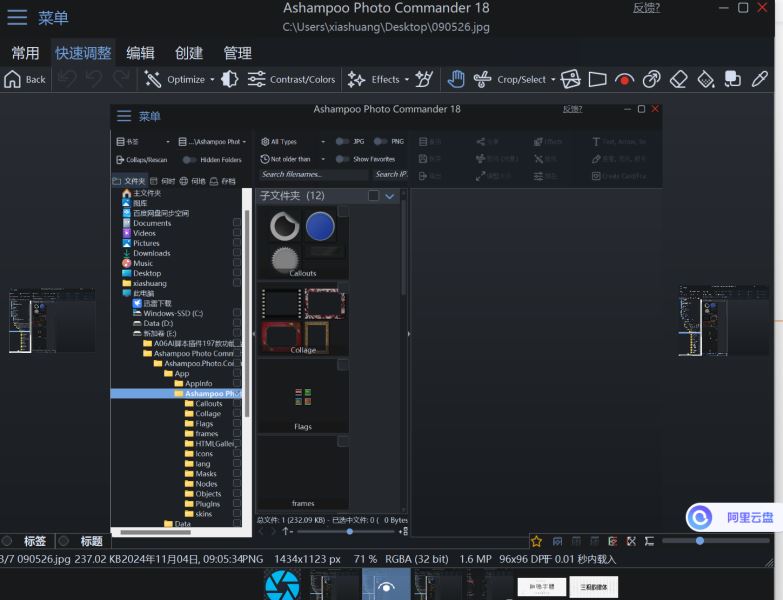The height and width of the screenshot is (600, 783).
Task: Click the yellow star favorite icon
Action: pyautogui.click(x=536, y=541)
